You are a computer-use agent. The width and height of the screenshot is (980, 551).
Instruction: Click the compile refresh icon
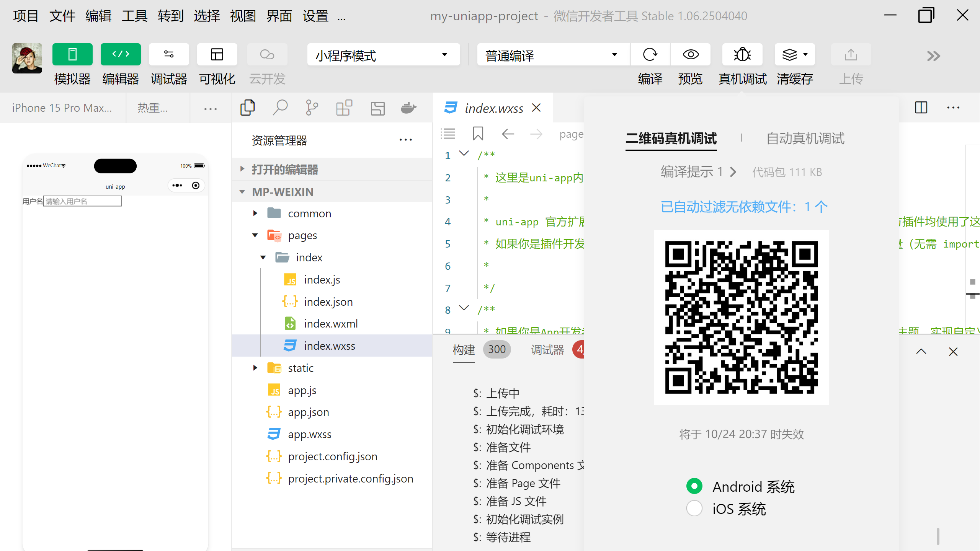[x=650, y=55]
